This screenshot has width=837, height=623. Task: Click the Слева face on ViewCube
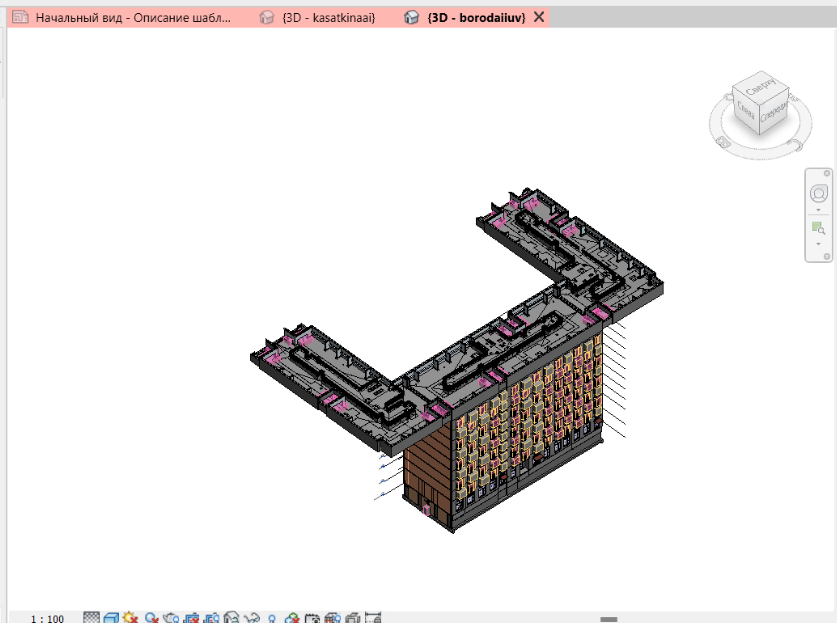tap(745, 107)
